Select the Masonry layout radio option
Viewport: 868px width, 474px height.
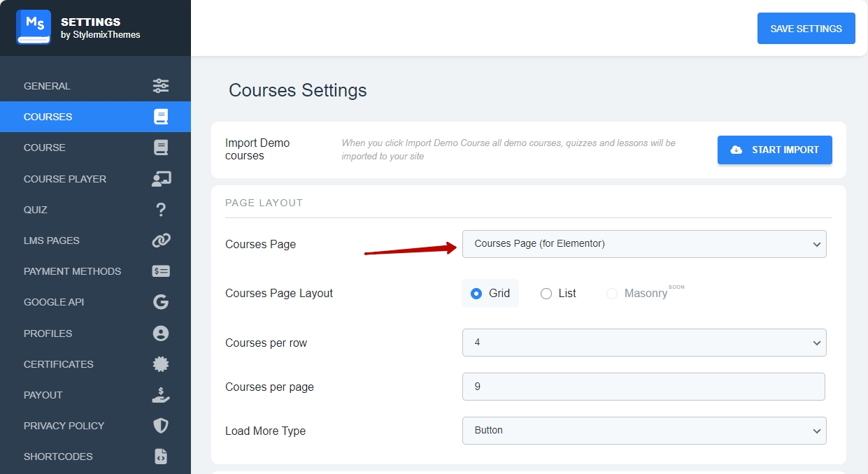tap(612, 294)
